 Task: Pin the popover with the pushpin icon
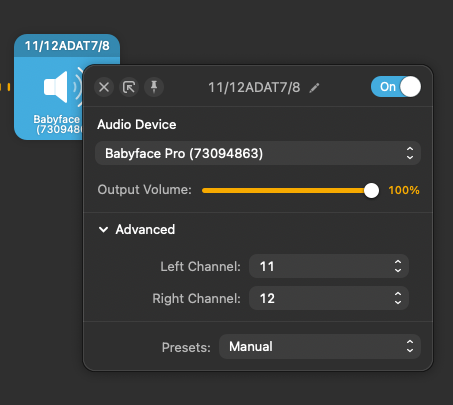[x=154, y=87]
